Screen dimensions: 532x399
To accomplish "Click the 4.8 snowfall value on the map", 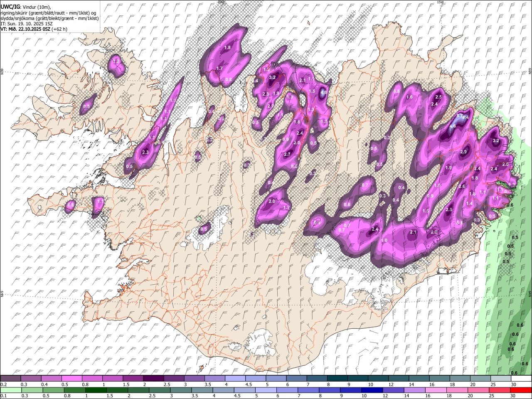I will (323, 93).
